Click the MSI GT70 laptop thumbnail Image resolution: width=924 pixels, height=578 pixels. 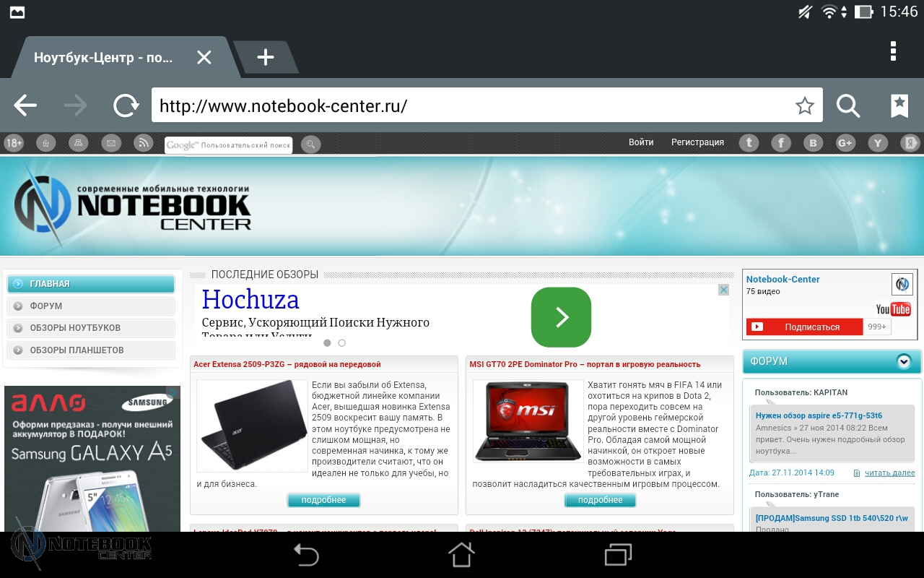click(x=528, y=421)
